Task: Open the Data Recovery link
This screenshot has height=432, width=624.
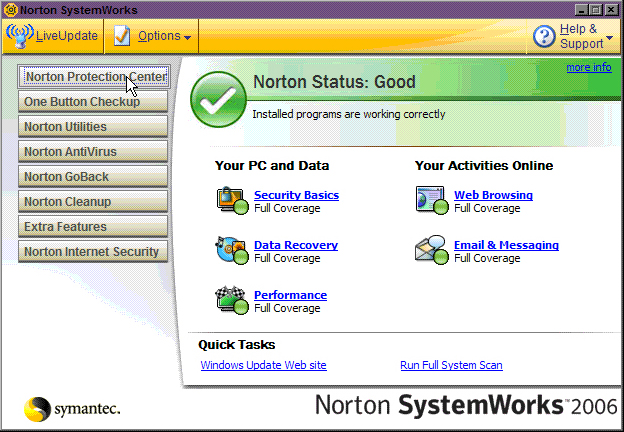Action: click(296, 245)
